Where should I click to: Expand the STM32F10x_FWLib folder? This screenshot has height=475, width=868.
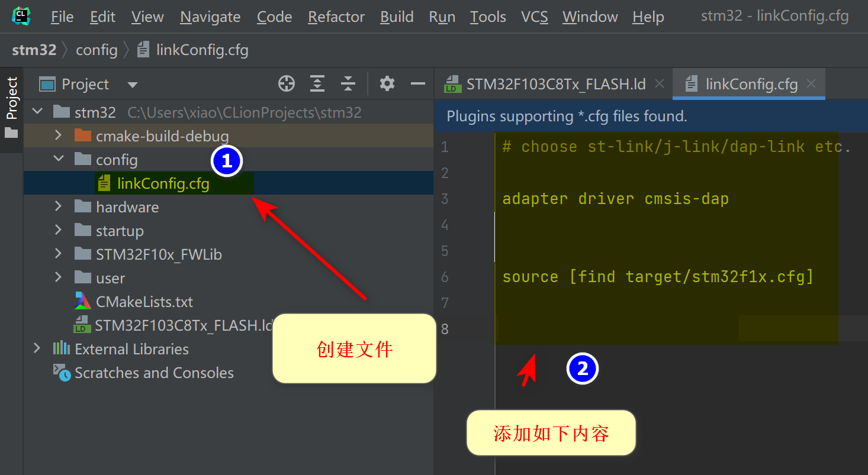click(57, 254)
